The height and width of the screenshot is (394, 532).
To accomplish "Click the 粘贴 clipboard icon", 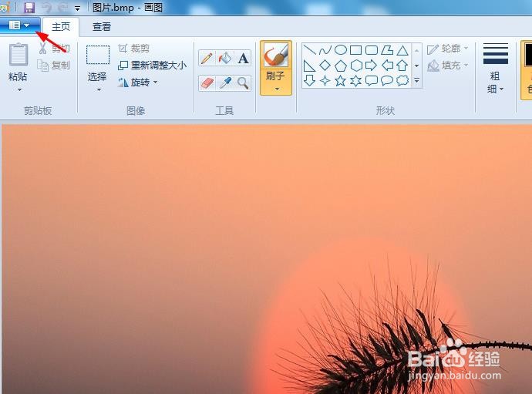I will [x=19, y=54].
